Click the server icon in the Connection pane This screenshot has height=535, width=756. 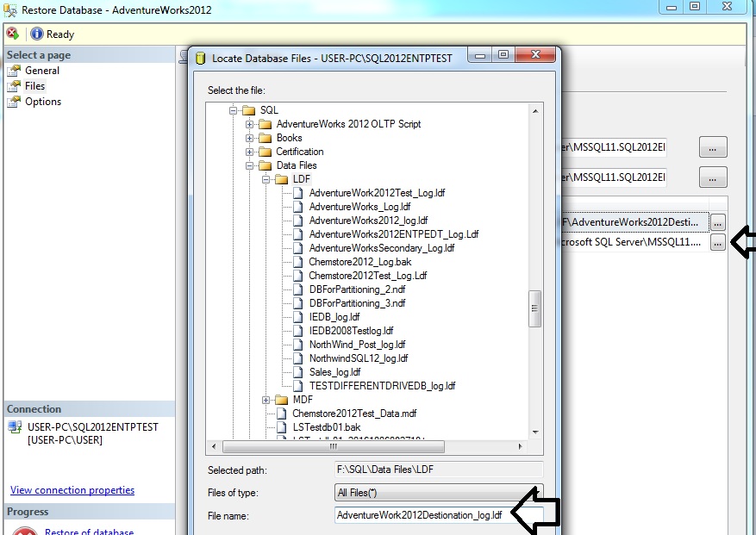click(12, 426)
